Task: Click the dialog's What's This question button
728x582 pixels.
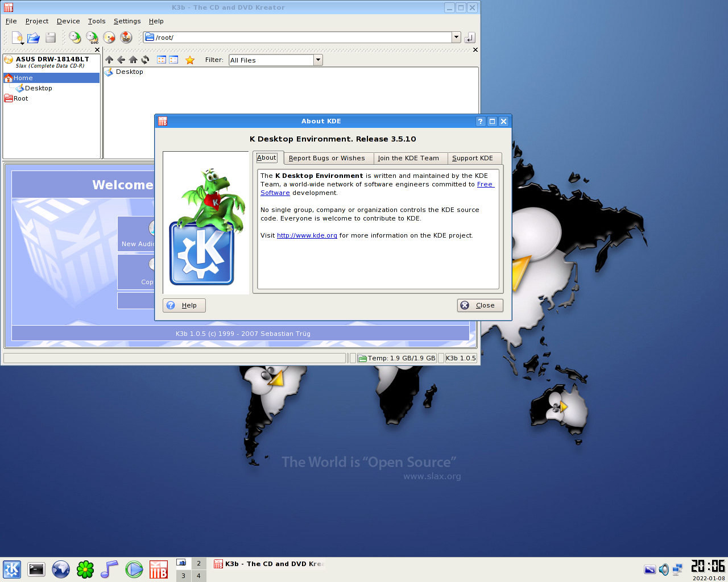Action: [x=481, y=121]
